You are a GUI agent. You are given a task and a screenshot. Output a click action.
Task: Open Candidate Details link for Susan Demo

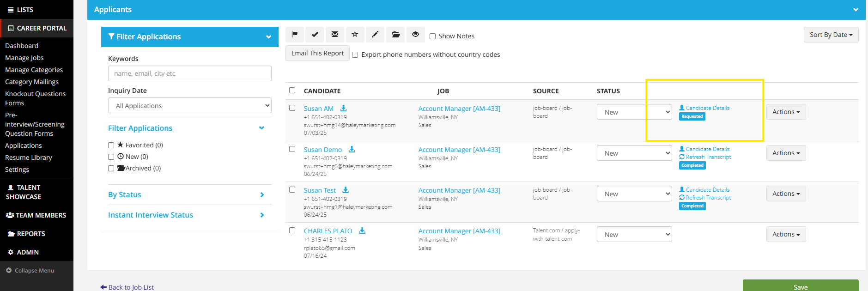[707, 149]
